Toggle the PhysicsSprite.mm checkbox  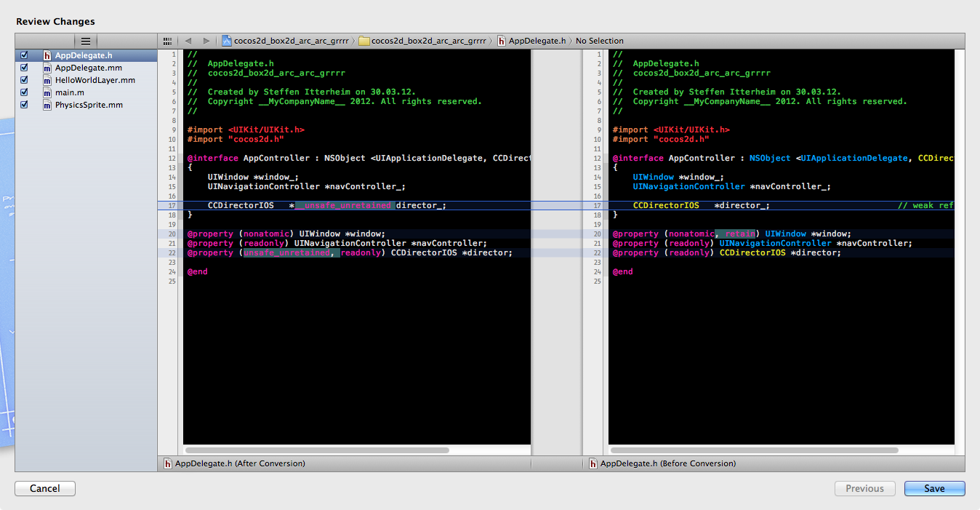coord(25,105)
